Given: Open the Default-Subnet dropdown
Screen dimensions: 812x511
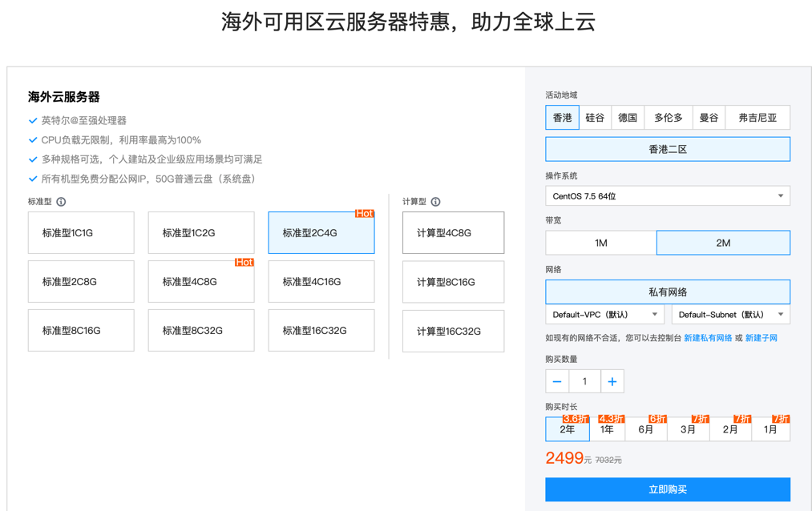Looking at the screenshot, I should click(730, 315).
